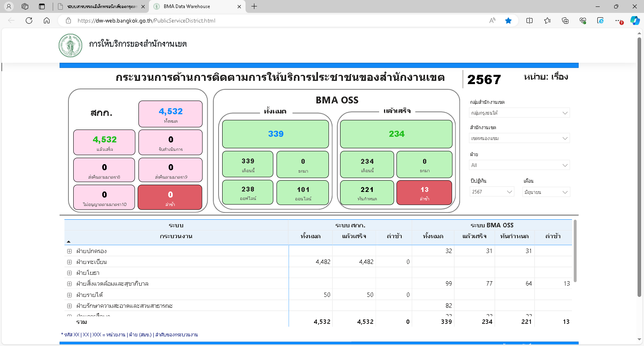Refresh the page with the reload icon
This screenshot has height=346, width=644.
point(29,21)
